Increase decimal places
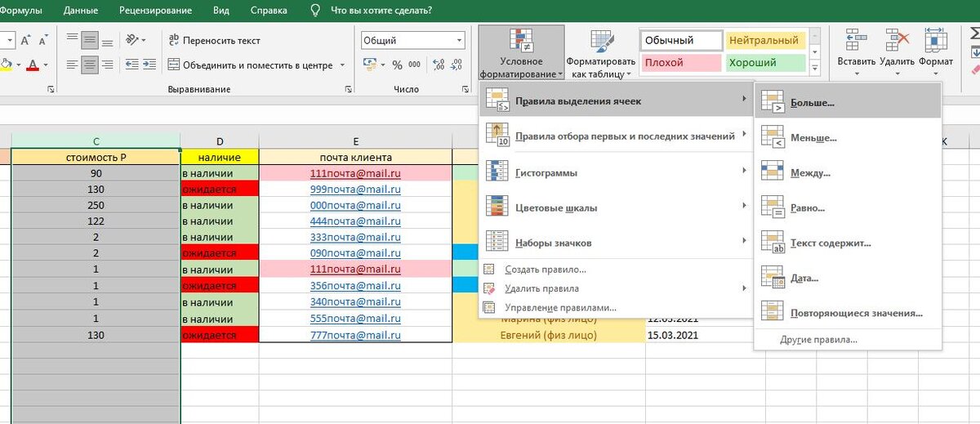 [439, 65]
